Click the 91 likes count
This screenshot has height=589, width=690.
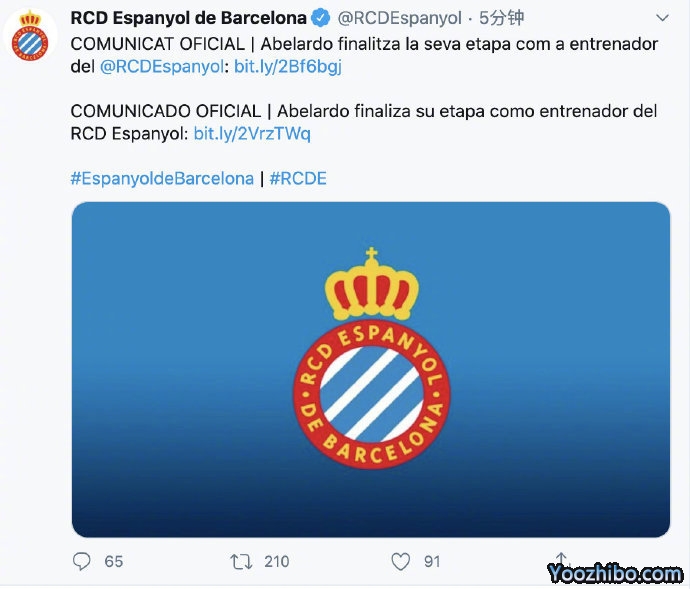(x=432, y=562)
